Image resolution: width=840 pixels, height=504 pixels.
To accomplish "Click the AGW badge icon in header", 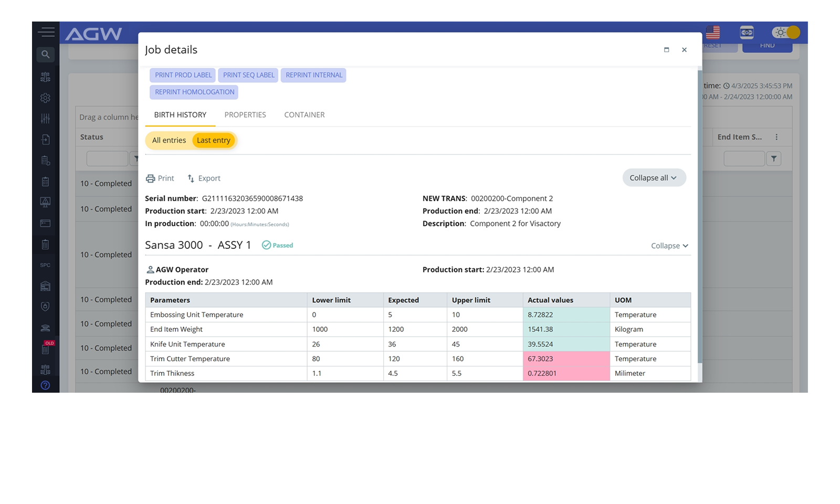I will (x=747, y=33).
